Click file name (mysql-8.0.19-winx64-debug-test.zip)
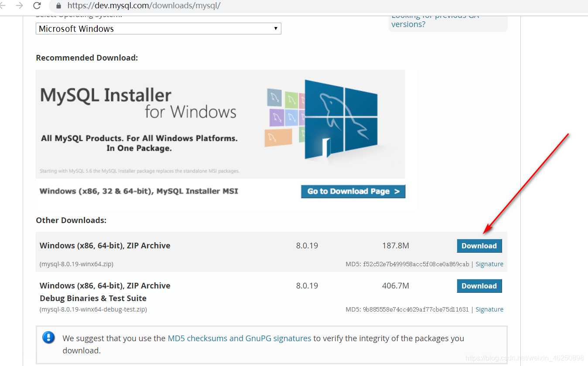Image resolution: width=588 pixels, height=366 pixels. [x=93, y=309]
